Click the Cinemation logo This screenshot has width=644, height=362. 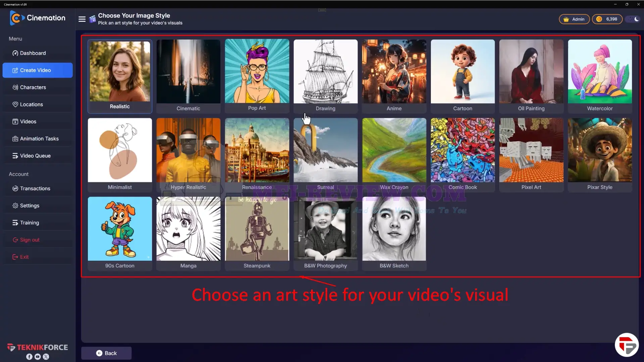pyautogui.click(x=38, y=18)
